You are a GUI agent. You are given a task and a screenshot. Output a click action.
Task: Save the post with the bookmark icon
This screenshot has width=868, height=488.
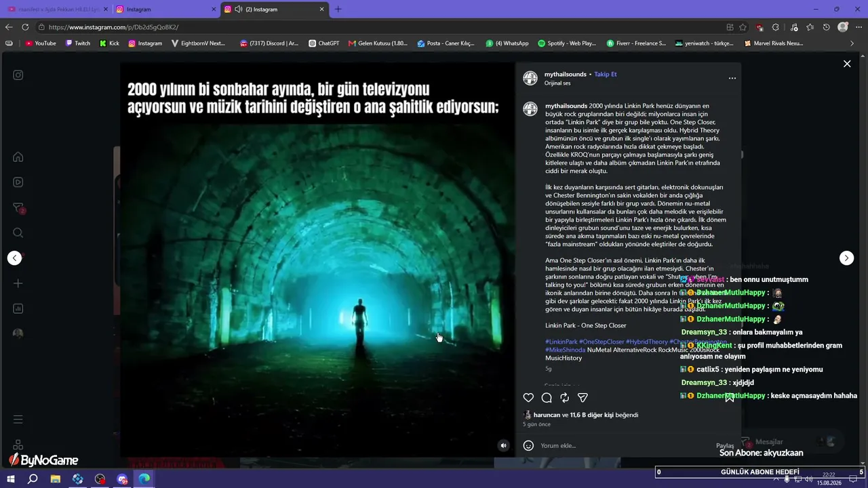tap(730, 398)
